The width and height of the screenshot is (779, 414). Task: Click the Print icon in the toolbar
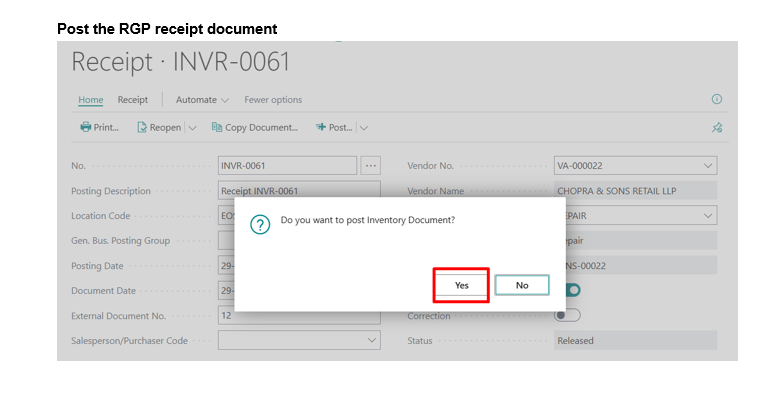pyautogui.click(x=85, y=127)
